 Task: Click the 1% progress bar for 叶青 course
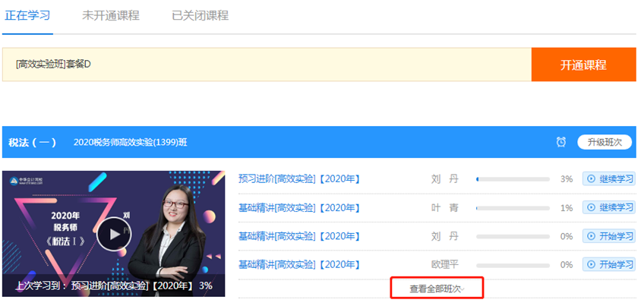point(513,208)
